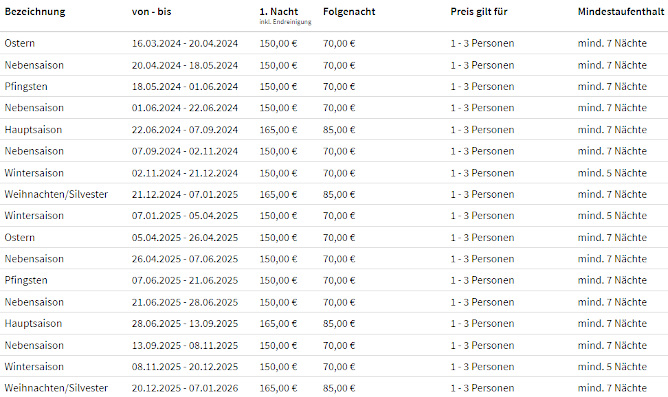Click Weihnachten/Silvester 2025 row label
Image resolution: width=668 pixels, height=397 pixels.
click(x=56, y=388)
